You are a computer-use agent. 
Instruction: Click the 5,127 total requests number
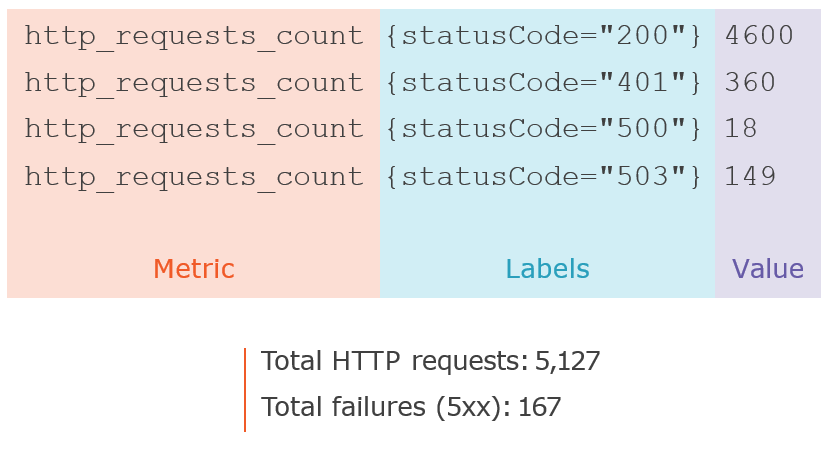[568, 361]
